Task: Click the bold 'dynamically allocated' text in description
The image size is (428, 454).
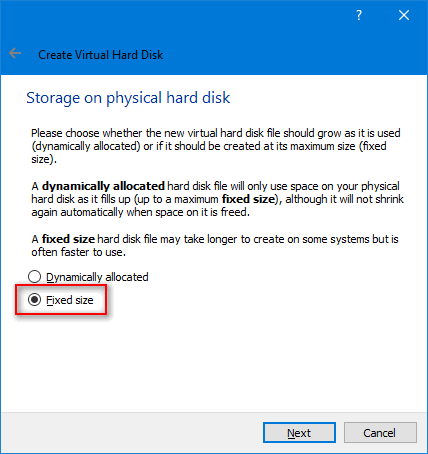Action: point(103,186)
